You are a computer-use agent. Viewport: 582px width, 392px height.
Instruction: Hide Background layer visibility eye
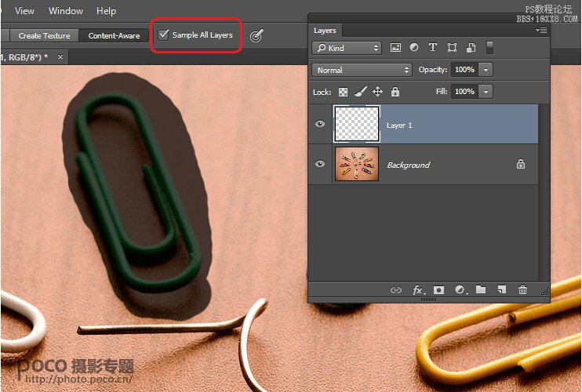click(320, 164)
